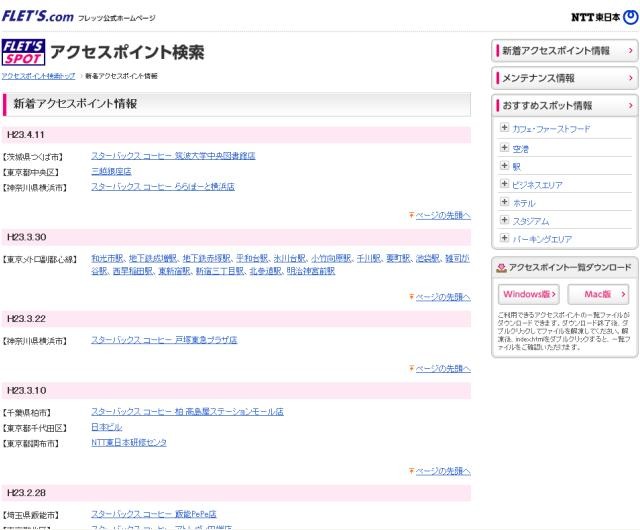Open the 千川駅 station link
This screenshot has width=640, height=530.
369,258
